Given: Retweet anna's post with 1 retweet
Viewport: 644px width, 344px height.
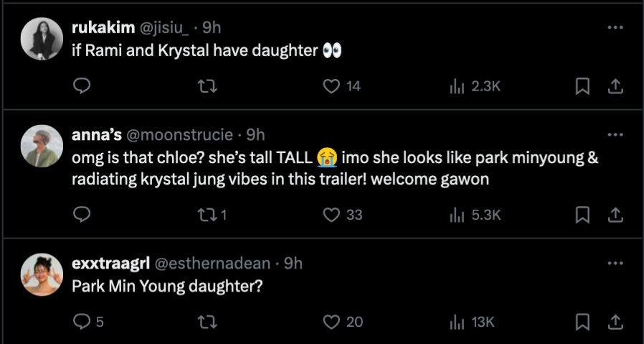Looking at the screenshot, I should pyautogui.click(x=207, y=214).
